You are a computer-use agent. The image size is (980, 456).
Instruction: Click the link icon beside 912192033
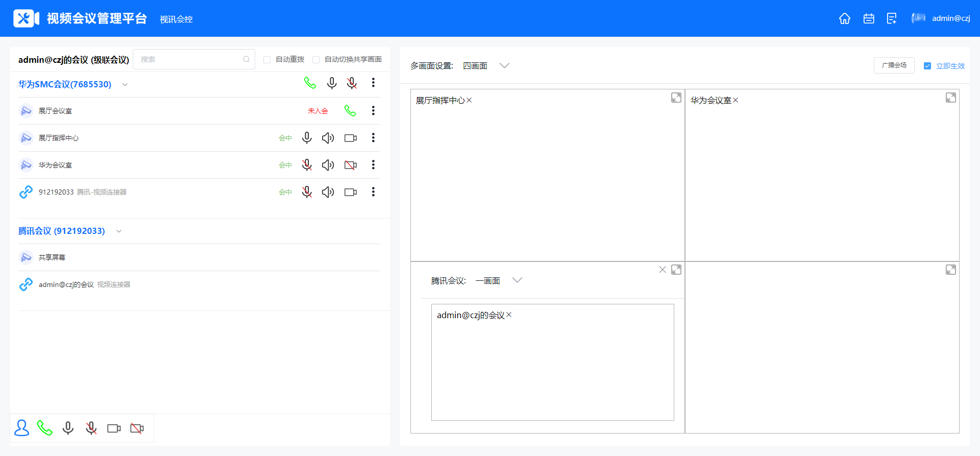click(x=26, y=192)
